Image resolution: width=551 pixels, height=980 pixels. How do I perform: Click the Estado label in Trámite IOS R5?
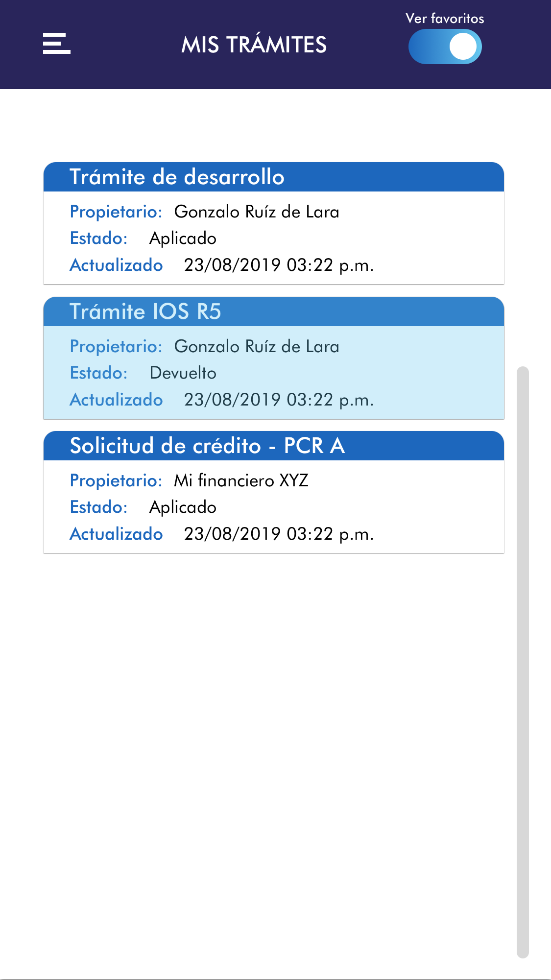pyautogui.click(x=98, y=373)
